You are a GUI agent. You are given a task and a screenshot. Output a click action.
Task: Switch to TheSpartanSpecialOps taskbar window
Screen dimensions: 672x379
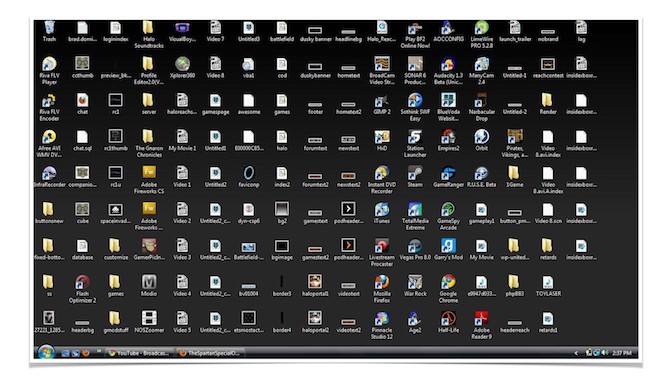210,353
